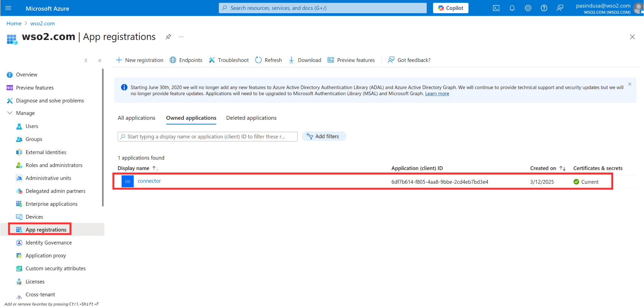Click the Home breadcrumb

click(x=14, y=24)
